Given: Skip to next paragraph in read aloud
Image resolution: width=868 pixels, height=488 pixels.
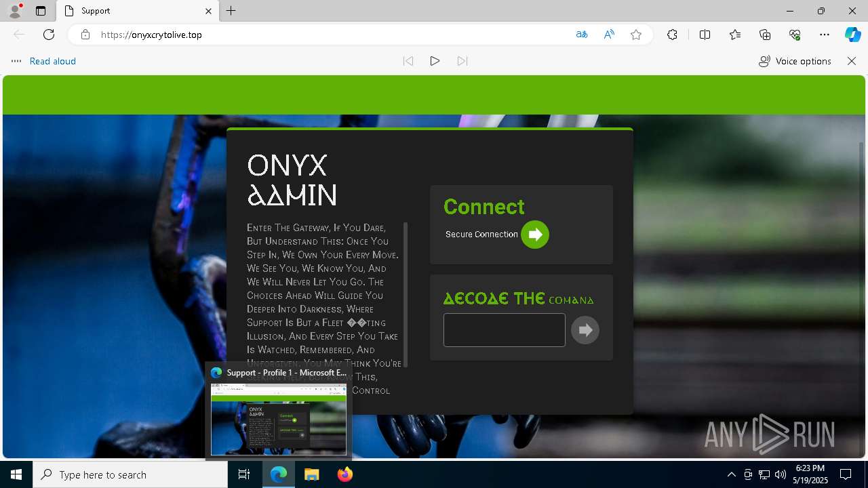Looking at the screenshot, I should [462, 61].
